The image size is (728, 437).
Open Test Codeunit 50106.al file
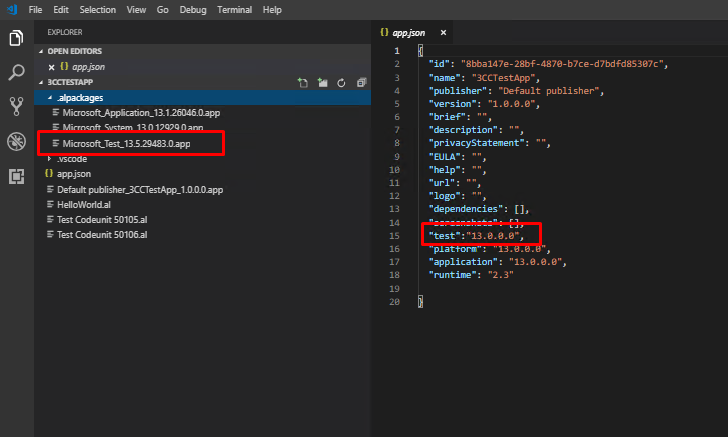(x=102, y=235)
